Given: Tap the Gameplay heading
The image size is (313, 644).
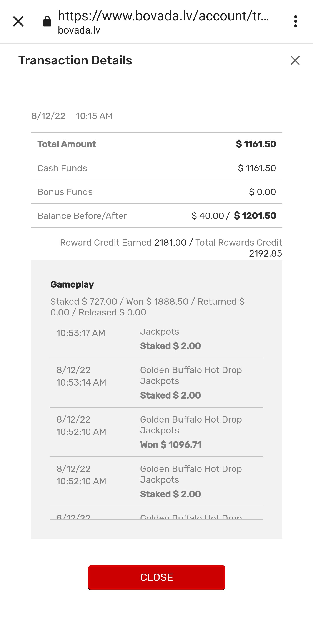Looking at the screenshot, I should (x=72, y=285).
